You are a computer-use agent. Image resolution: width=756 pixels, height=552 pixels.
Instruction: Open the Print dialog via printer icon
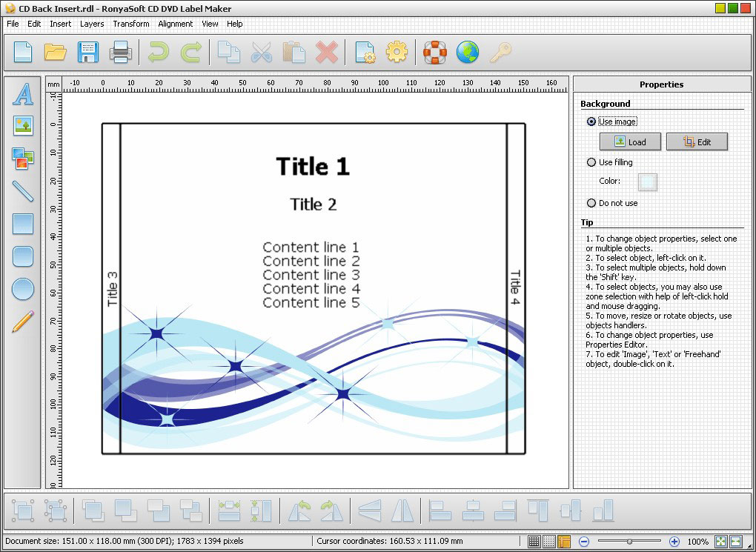pos(121,52)
